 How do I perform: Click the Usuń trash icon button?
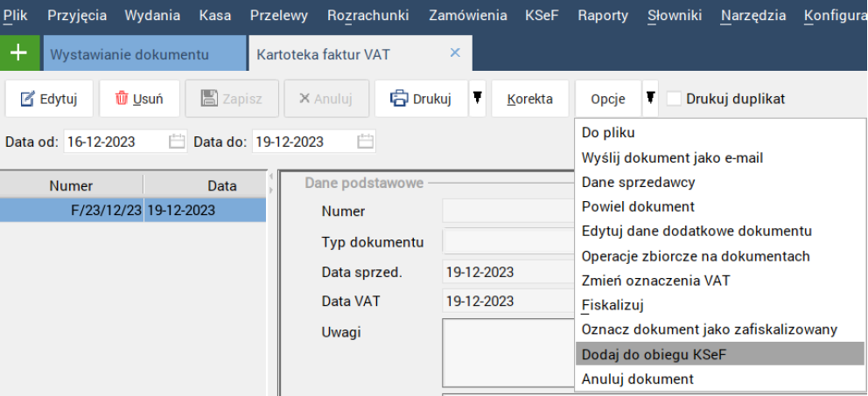coord(139,99)
